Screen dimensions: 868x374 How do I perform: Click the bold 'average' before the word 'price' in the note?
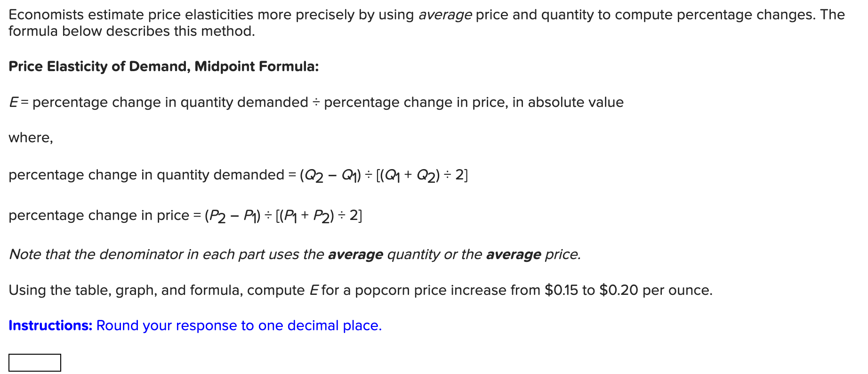click(514, 255)
